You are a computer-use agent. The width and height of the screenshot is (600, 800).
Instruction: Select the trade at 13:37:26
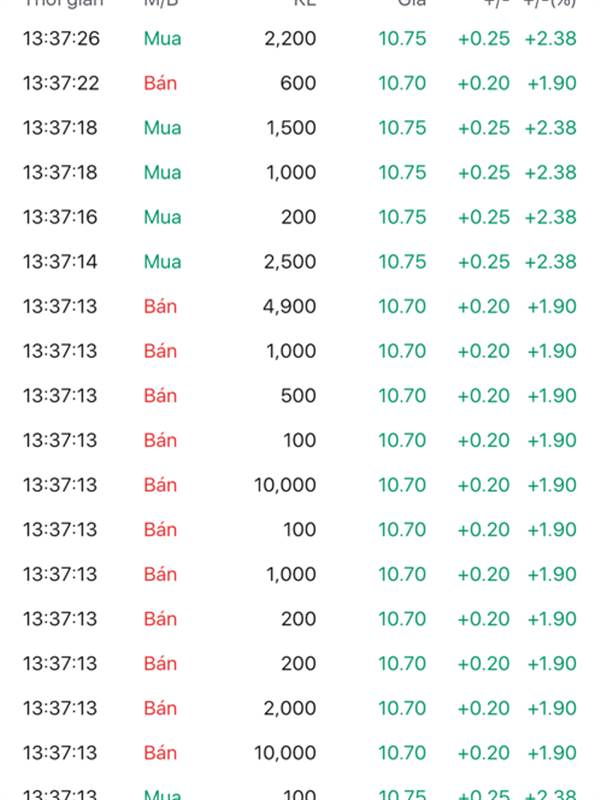click(x=300, y=39)
